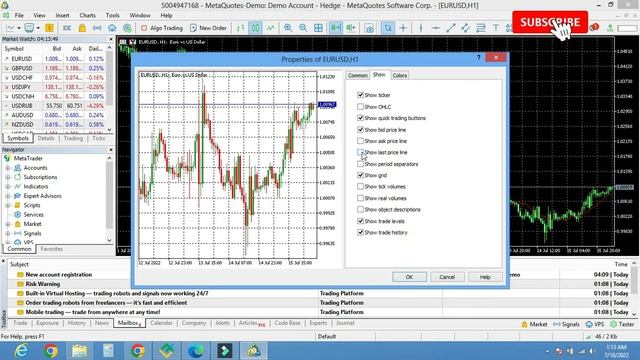Expand the Accounts node in Navigator
This screenshot has width=640, height=360.
[x=8, y=168]
